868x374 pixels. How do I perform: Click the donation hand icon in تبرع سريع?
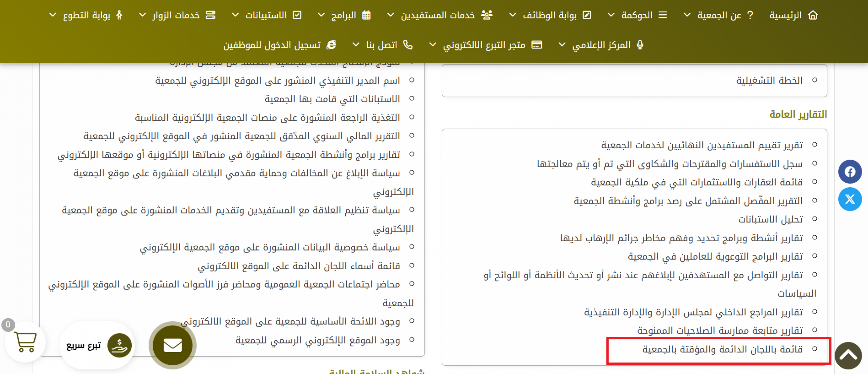click(119, 345)
